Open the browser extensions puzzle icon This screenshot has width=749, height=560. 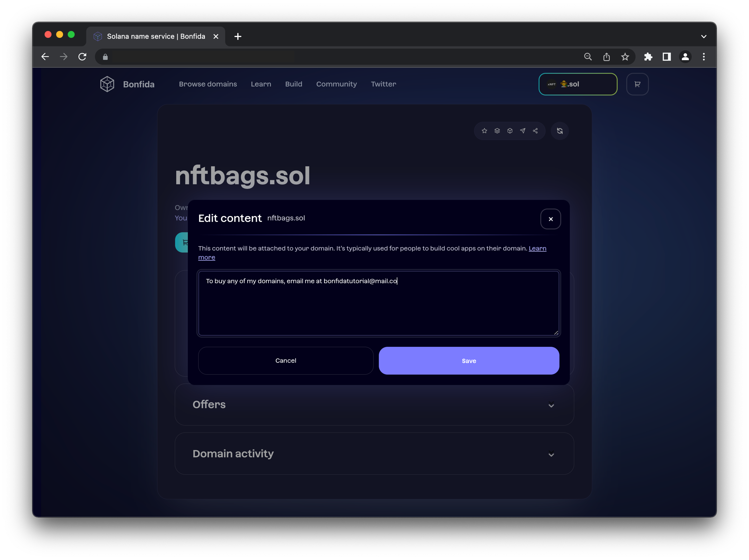(648, 57)
